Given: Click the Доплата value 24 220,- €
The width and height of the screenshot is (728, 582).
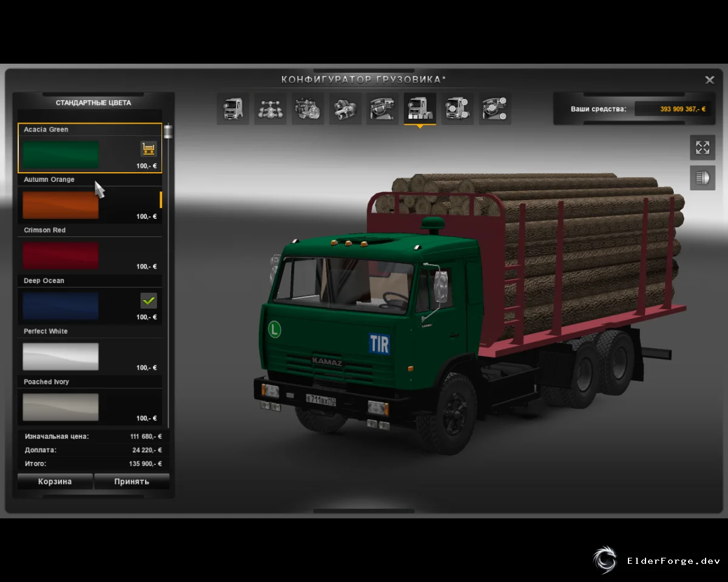Looking at the screenshot, I should click(x=147, y=450).
